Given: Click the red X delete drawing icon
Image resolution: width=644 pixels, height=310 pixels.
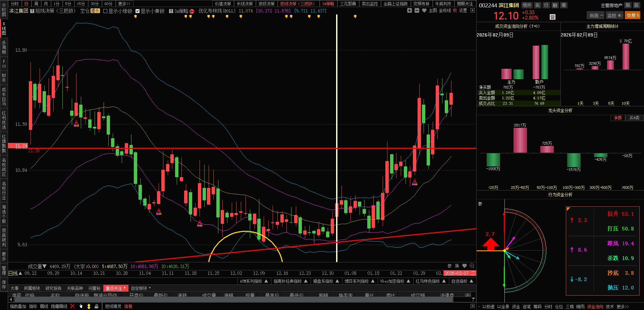Looking at the screenshot, I should 73,306.
